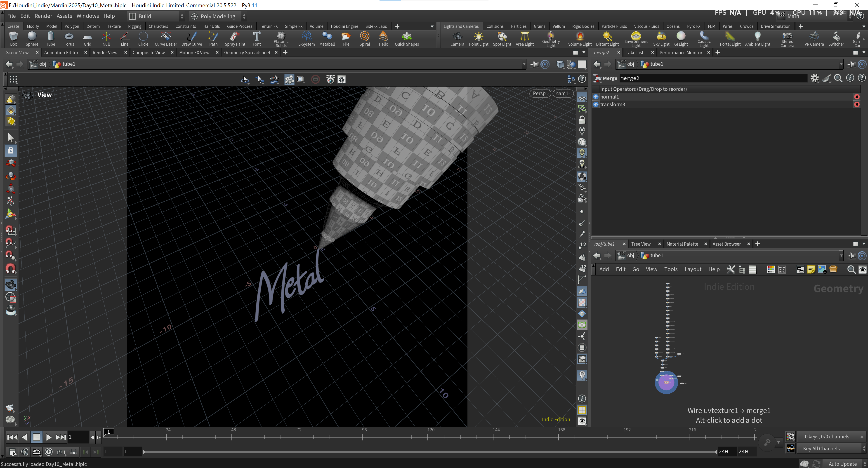
Task: Open the Material Palette tab
Action: pos(682,244)
